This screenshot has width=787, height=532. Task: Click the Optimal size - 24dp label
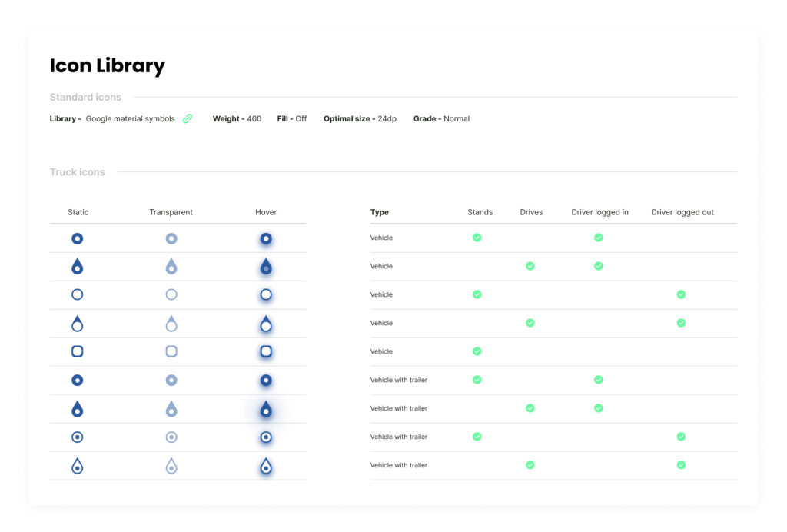point(360,119)
